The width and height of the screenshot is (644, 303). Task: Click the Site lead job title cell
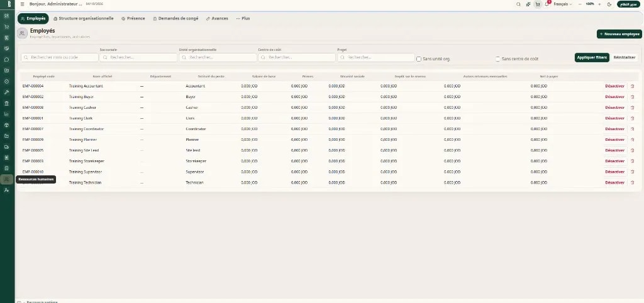point(193,150)
